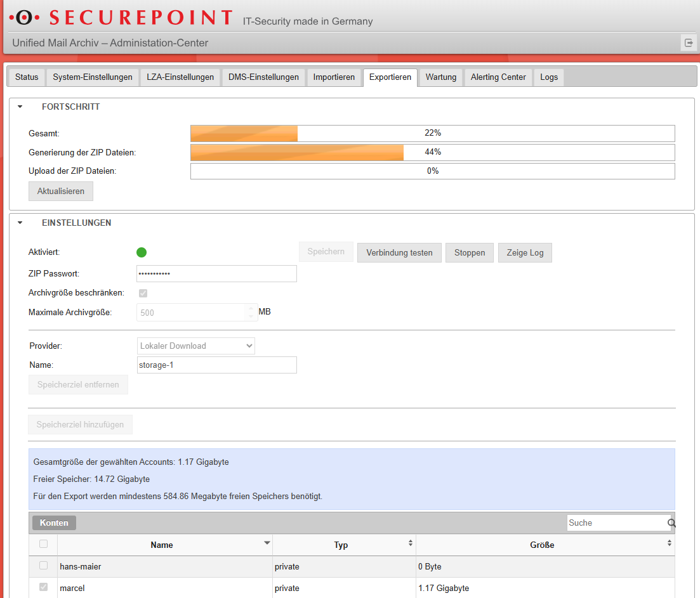
Task: Click the search magnifier icon in Konten
Action: point(671,523)
